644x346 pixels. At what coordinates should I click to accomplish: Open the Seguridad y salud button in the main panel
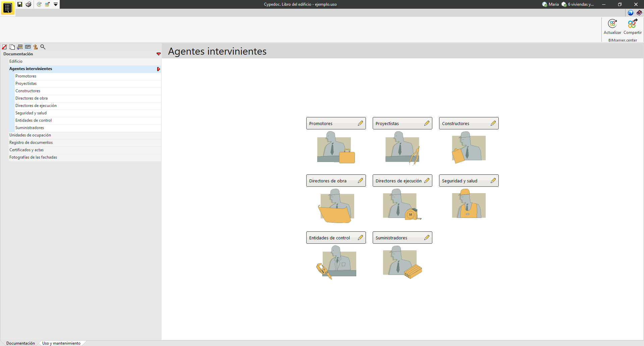pos(469,180)
